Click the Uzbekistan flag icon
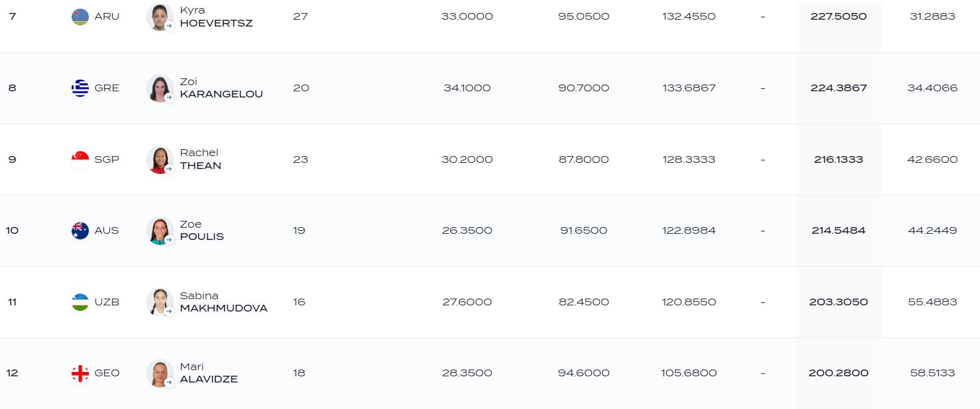980x409 pixels. point(80,302)
